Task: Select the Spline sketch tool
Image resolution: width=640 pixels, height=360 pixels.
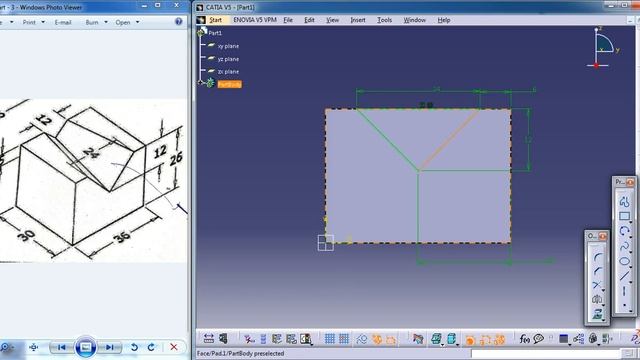Action: pos(624,246)
